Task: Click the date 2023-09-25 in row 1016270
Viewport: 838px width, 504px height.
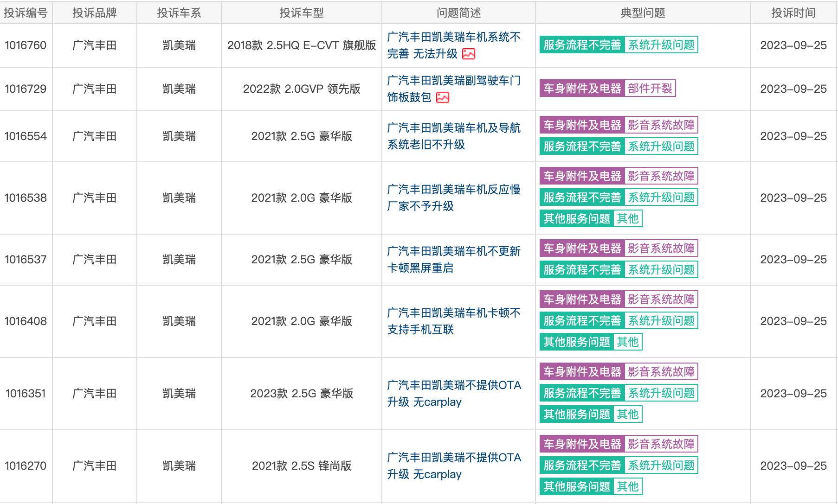Action: click(793, 466)
